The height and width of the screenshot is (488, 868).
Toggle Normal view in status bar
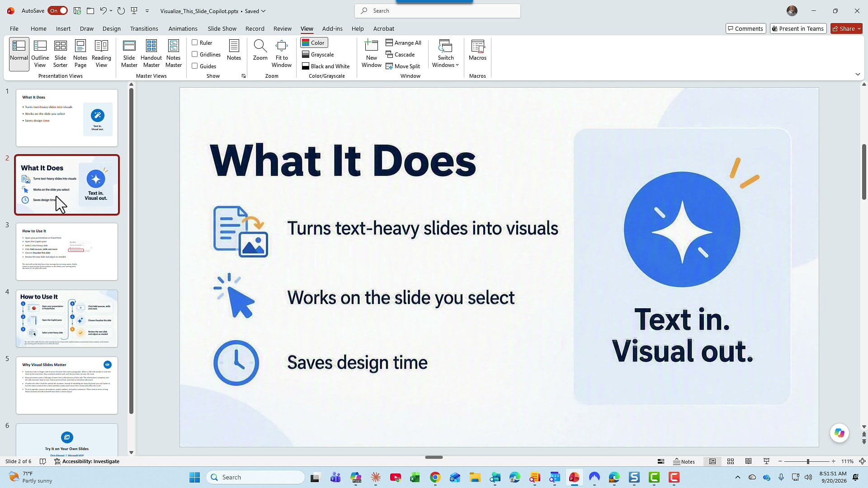712,461
